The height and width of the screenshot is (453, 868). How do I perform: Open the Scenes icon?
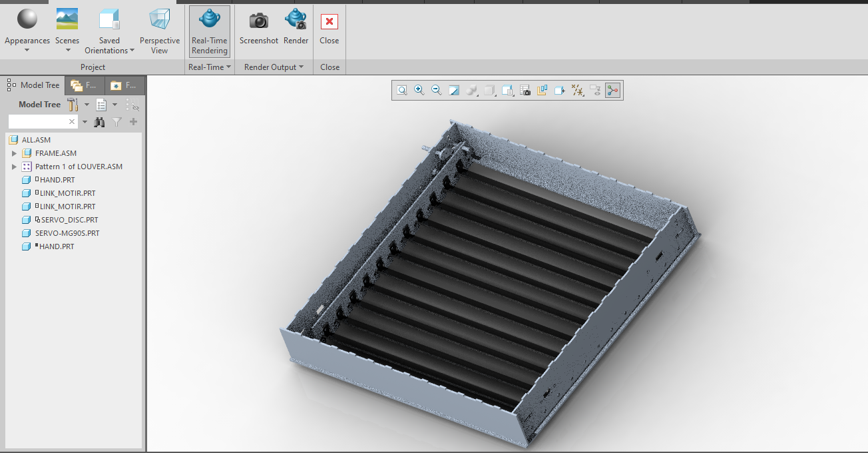[x=67, y=19]
